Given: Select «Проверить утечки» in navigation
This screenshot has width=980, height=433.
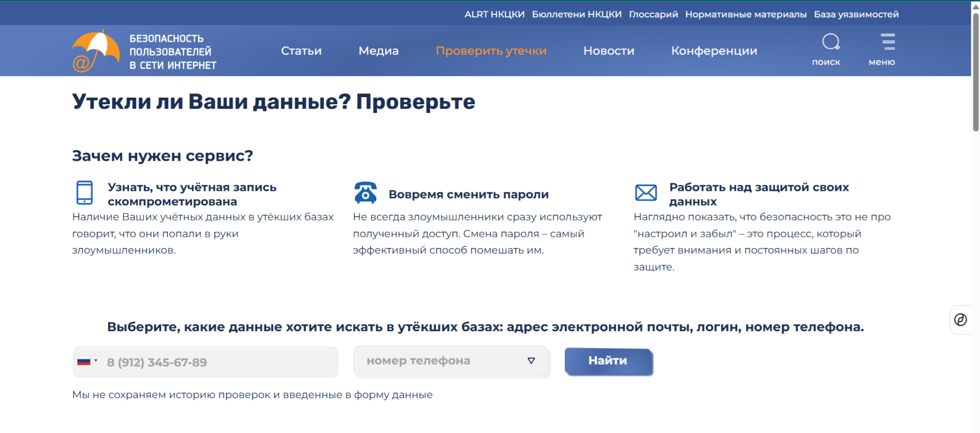Looking at the screenshot, I should point(491,51).
